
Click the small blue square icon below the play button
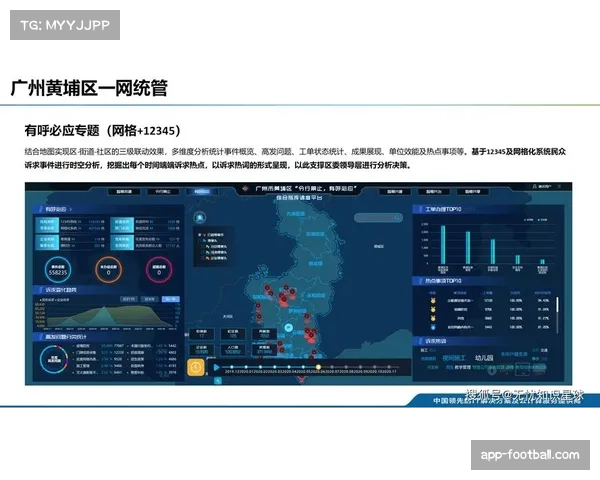218,380
